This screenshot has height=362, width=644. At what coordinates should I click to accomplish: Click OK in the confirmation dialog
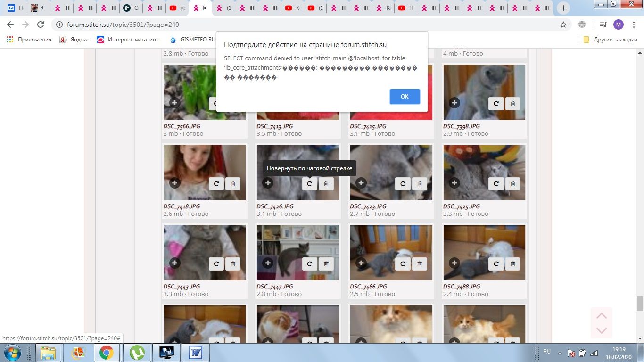point(405,96)
